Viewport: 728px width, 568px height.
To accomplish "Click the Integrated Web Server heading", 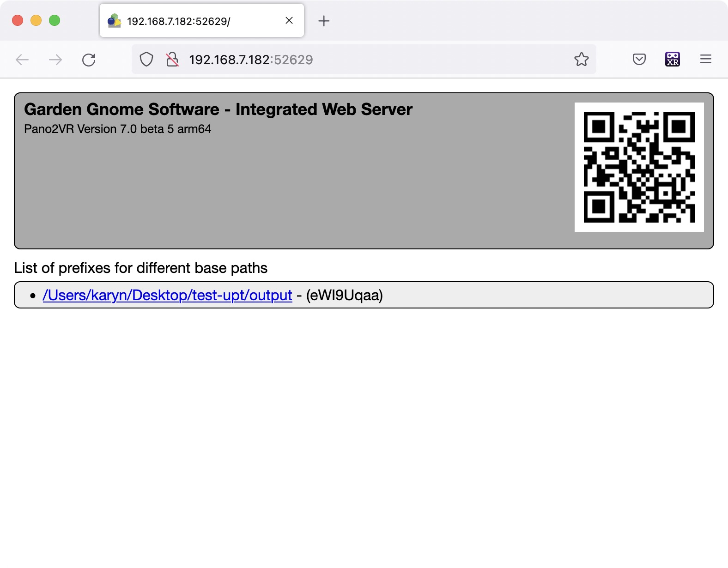I will (218, 109).
